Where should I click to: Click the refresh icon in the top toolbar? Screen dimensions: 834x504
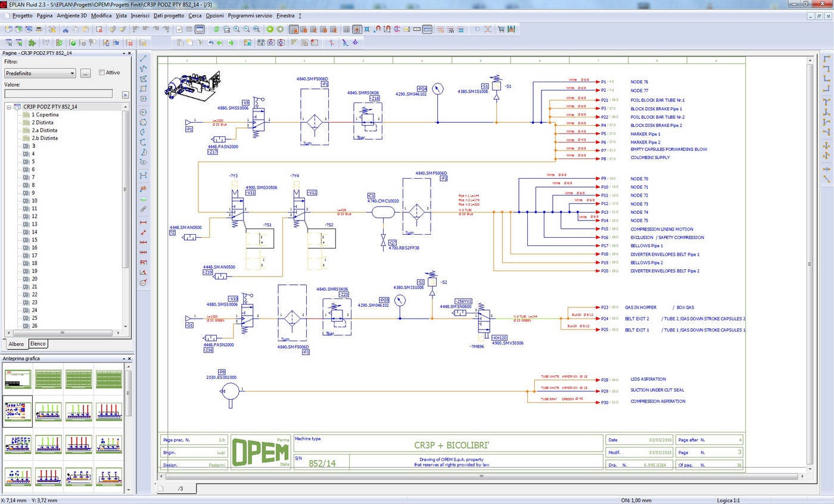pyautogui.click(x=217, y=29)
